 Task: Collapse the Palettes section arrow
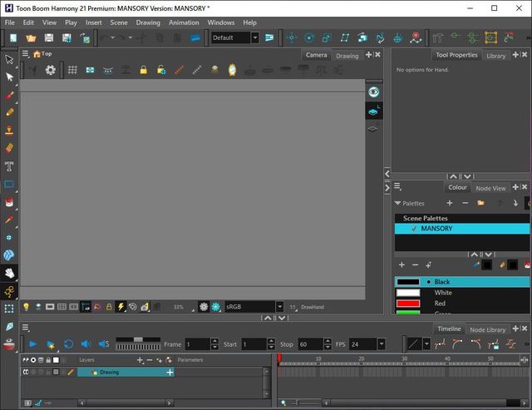[x=398, y=203]
